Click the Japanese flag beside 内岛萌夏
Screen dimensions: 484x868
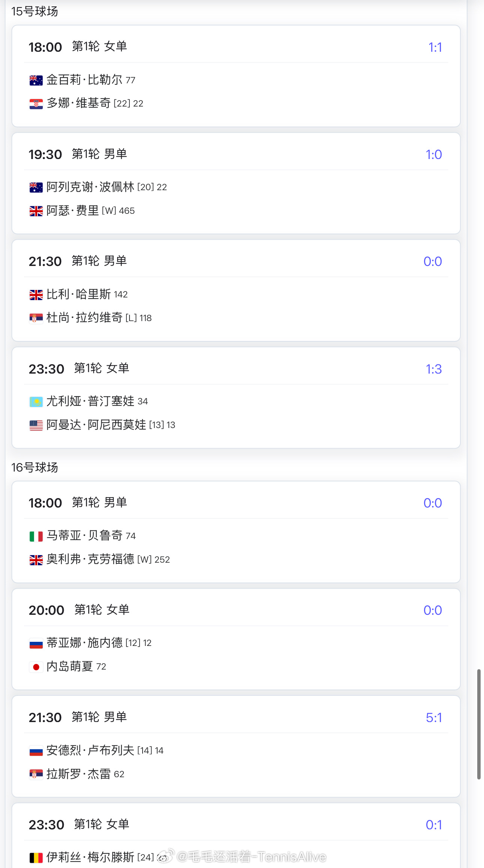pos(36,667)
